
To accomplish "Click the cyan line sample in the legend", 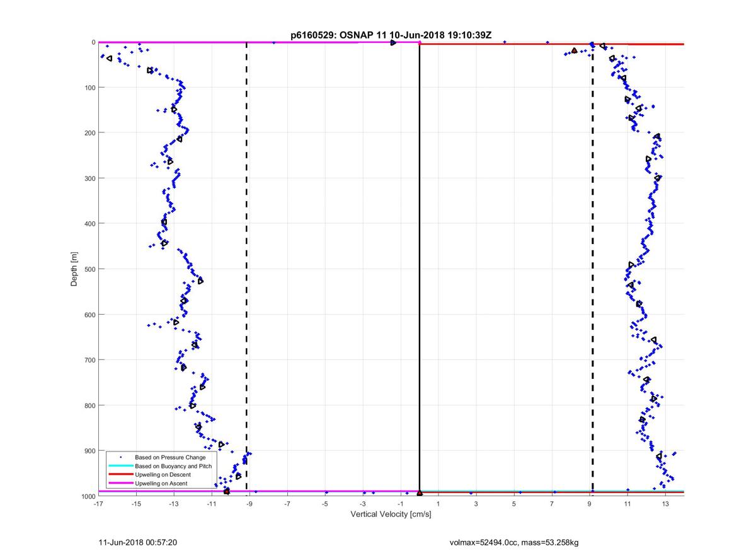I will (120, 466).
